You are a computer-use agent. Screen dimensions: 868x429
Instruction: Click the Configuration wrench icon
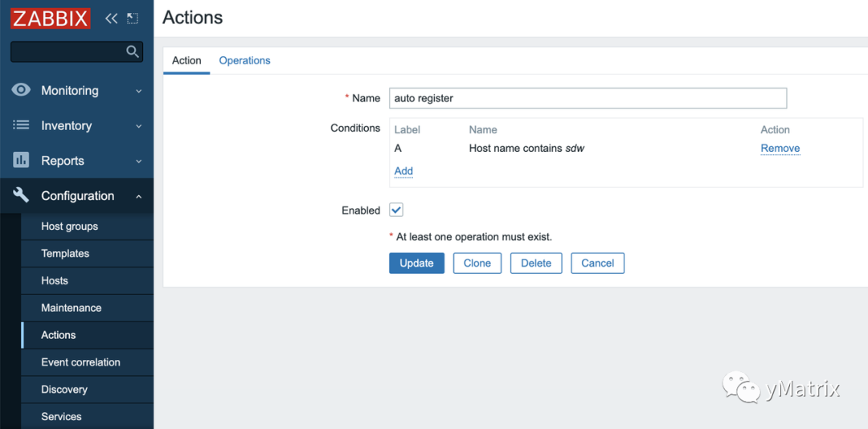21,195
